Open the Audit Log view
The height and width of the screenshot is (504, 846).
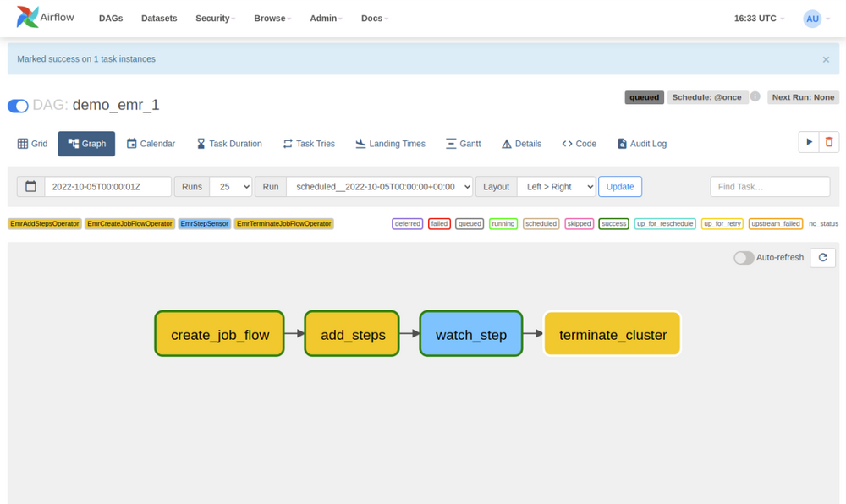[x=642, y=143]
